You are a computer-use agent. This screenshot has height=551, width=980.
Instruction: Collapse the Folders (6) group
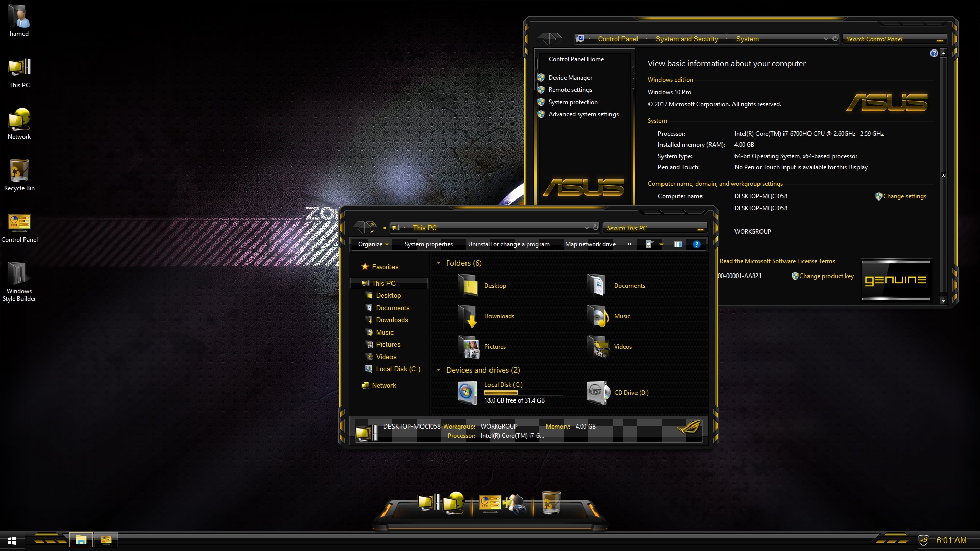(438, 263)
